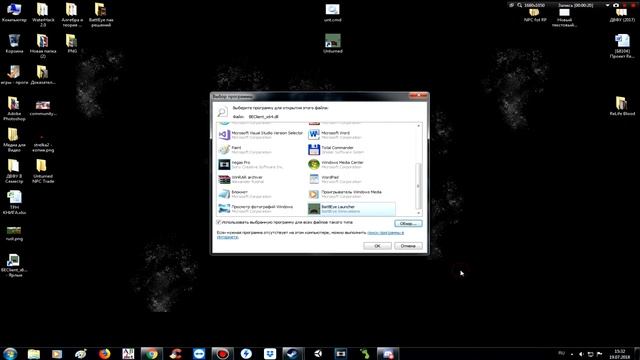Image resolution: width=640 pixels, height=360 pixels.
Task: Click the volume icon in system tray
Action: (581, 354)
